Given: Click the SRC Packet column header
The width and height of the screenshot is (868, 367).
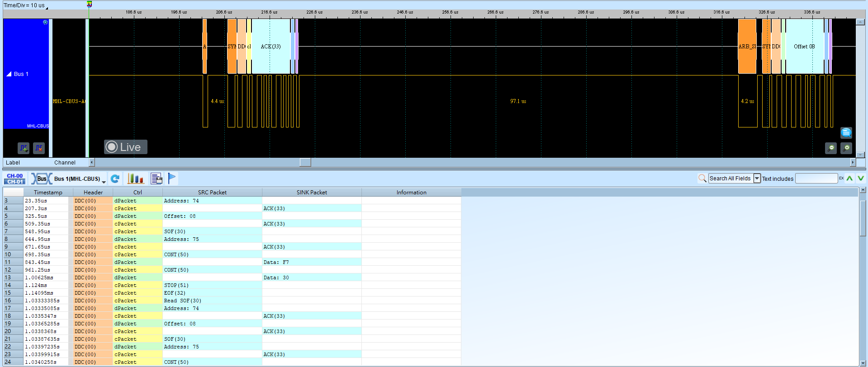Looking at the screenshot, I should 212,192.
